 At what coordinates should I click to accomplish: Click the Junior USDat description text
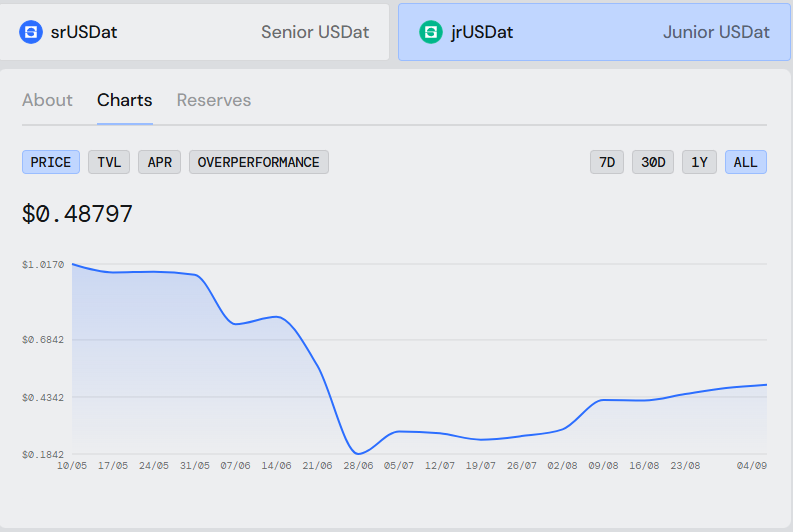716,32
